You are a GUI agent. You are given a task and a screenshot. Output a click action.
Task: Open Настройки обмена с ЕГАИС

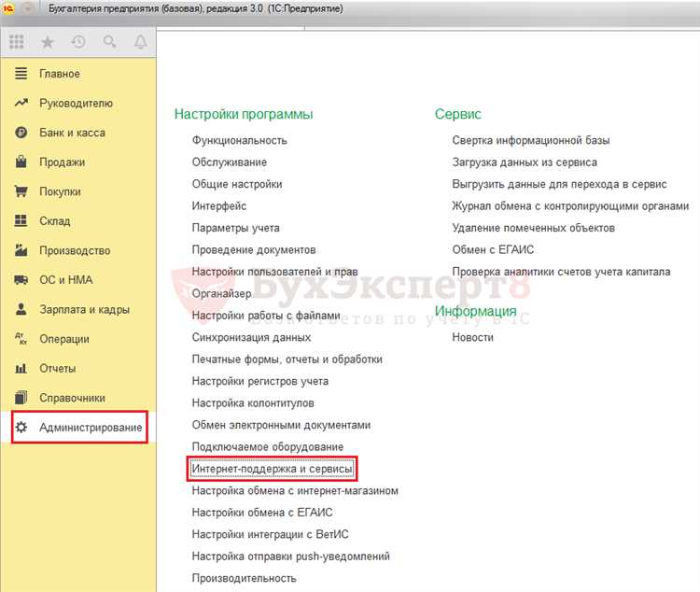[262, 513]
